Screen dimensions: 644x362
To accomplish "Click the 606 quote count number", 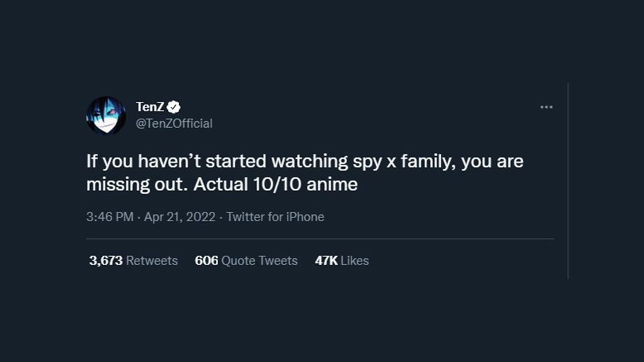I will (206, 260).
